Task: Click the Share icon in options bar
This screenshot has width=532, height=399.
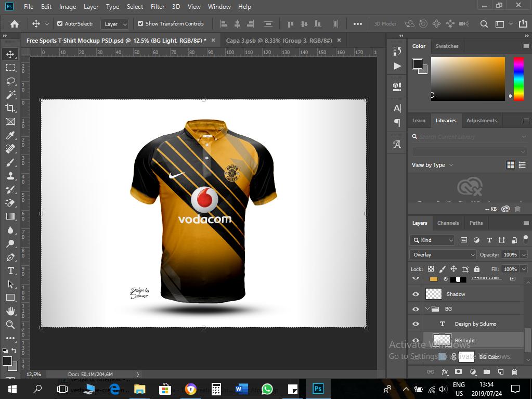Action: tap(523, 24)
